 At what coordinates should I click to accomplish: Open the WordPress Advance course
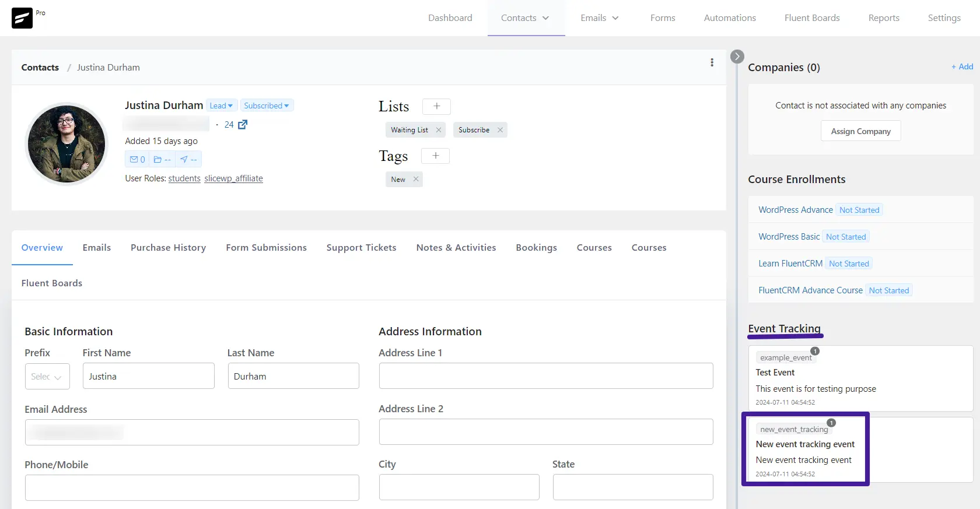(796, 210)
